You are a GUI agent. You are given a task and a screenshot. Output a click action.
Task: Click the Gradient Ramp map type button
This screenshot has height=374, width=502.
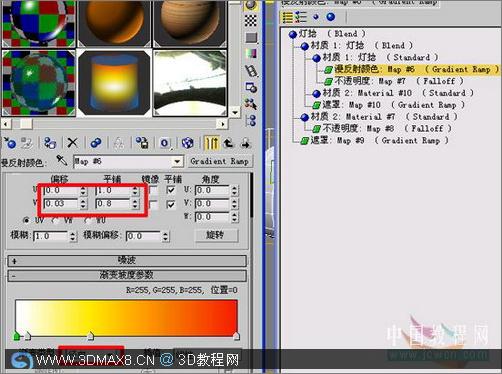(x=220, y=162)
